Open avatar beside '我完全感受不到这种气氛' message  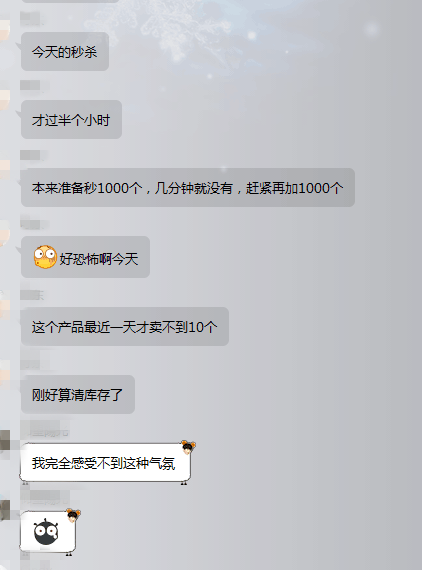(5, 440)
